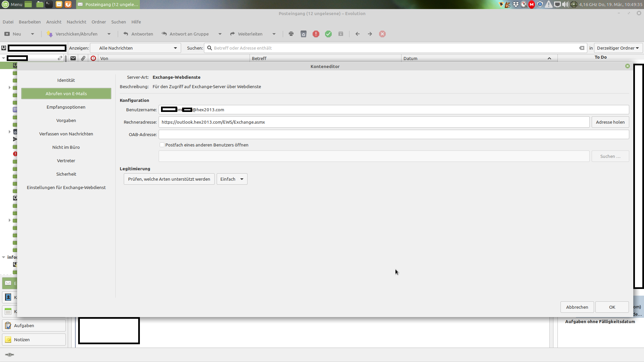The image size is (644, 362).
Task: Click the attachment paperclip column header
Action: click(83, 58)
